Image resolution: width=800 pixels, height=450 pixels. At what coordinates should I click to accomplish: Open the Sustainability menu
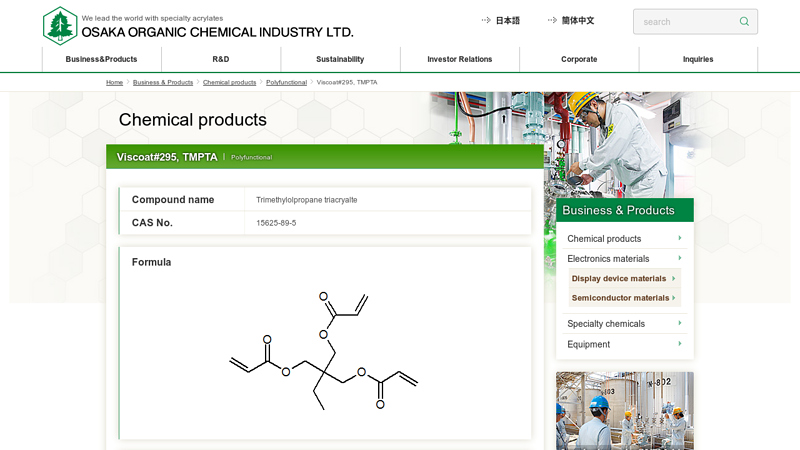pyautogui.click(x=340, y=59)
